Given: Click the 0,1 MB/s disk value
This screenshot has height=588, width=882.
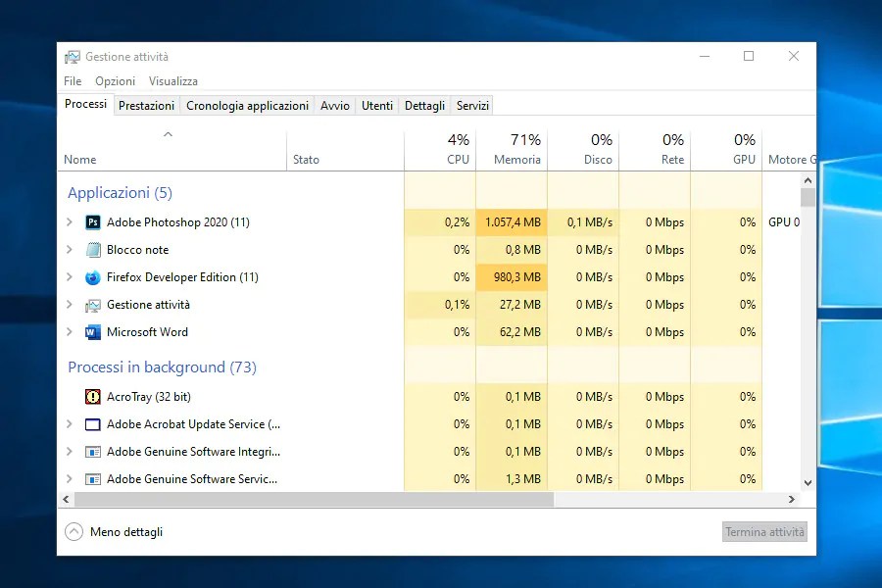Looking at the screenshot, I should [590, 222].
